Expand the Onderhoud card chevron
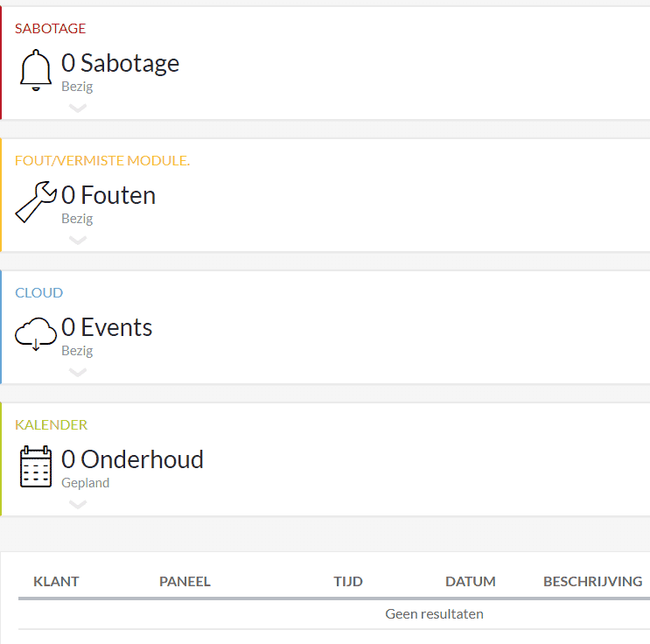 (x=78, y=505)
